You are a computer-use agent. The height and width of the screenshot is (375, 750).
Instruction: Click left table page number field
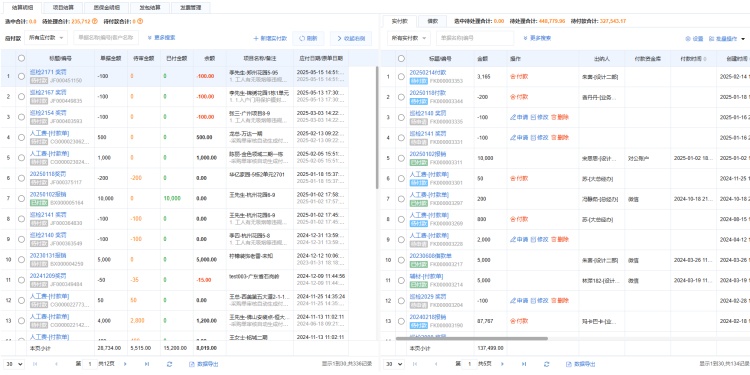click(x=89, y=364)
